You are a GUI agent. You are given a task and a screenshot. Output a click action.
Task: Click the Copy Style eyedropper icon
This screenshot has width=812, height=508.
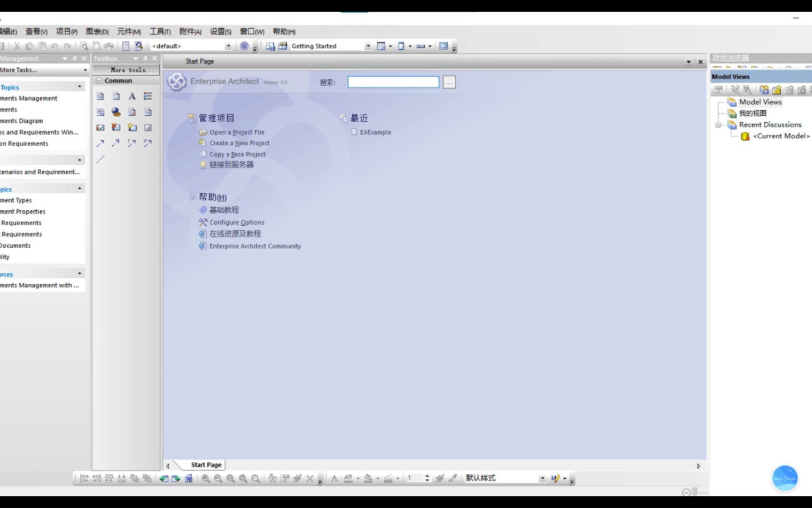453,478
